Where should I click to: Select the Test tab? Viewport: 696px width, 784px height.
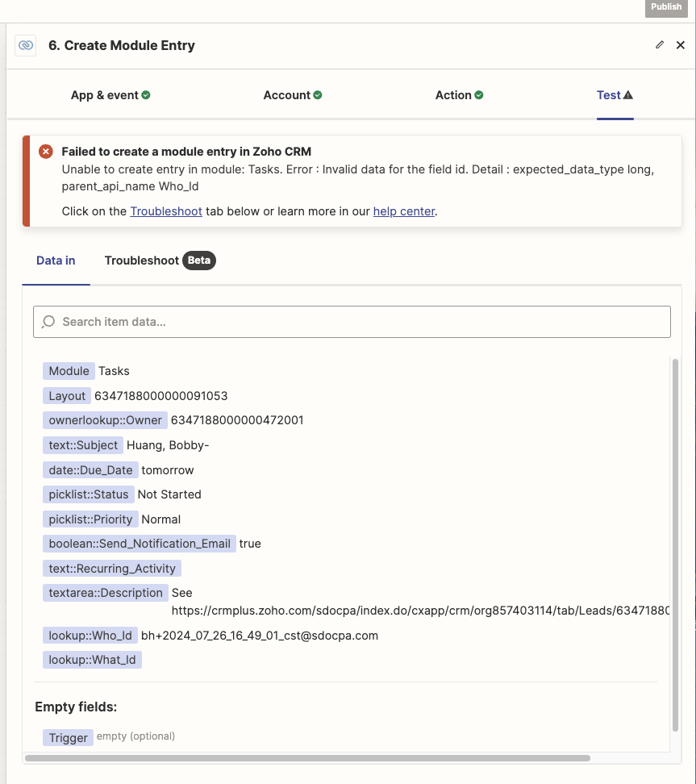point(615,95)
